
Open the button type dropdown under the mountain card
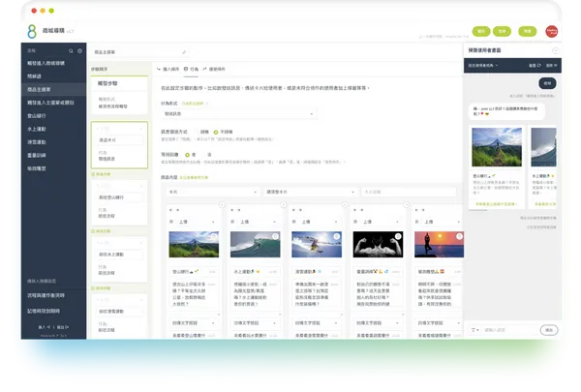coord(194,323)
